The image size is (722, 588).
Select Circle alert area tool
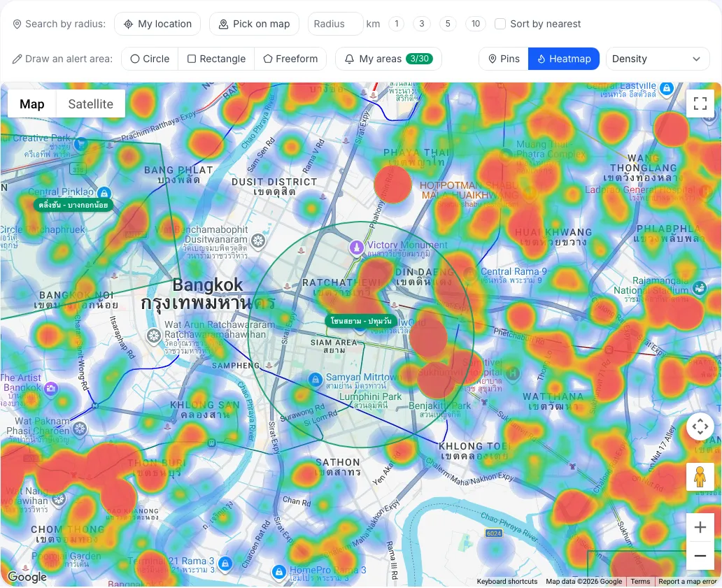point(150,59)
